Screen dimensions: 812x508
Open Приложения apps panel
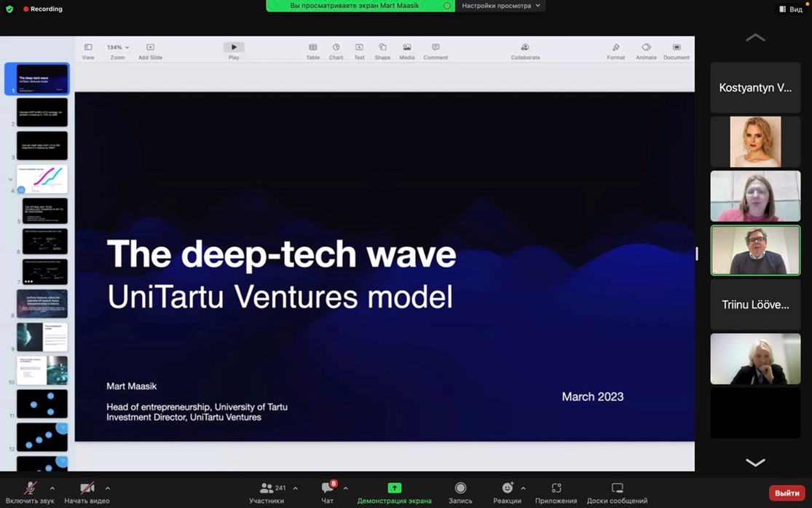(x=556, y=493)
